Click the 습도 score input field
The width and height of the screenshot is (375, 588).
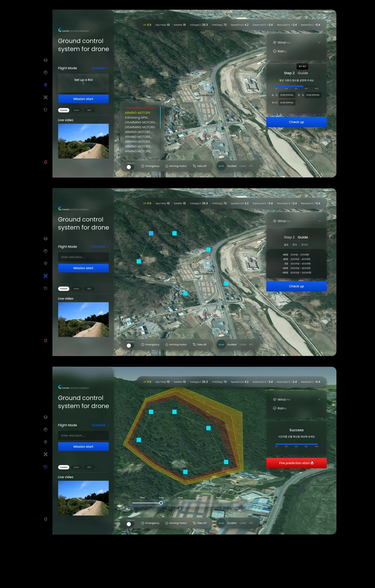click(287, 95)
